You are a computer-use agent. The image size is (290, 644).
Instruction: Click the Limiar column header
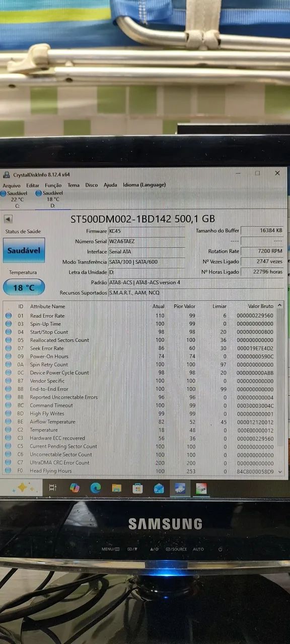220,306
